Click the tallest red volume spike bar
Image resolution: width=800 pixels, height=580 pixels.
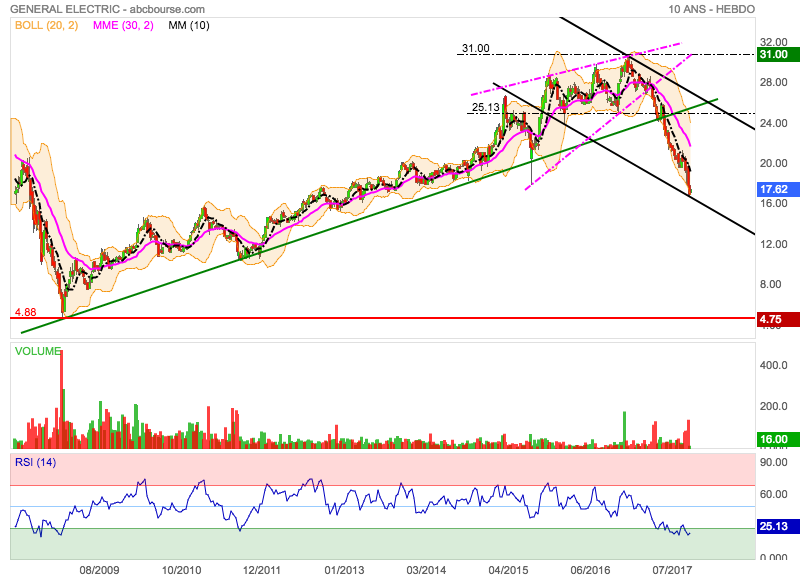click(x=61, y=399)
